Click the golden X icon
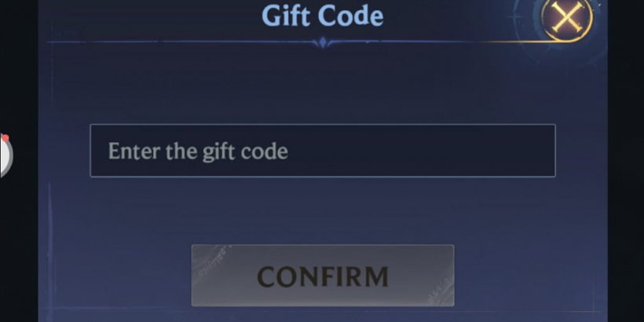Image resolution: width=644 pixels, height=322 pixels. coord(567,16)
